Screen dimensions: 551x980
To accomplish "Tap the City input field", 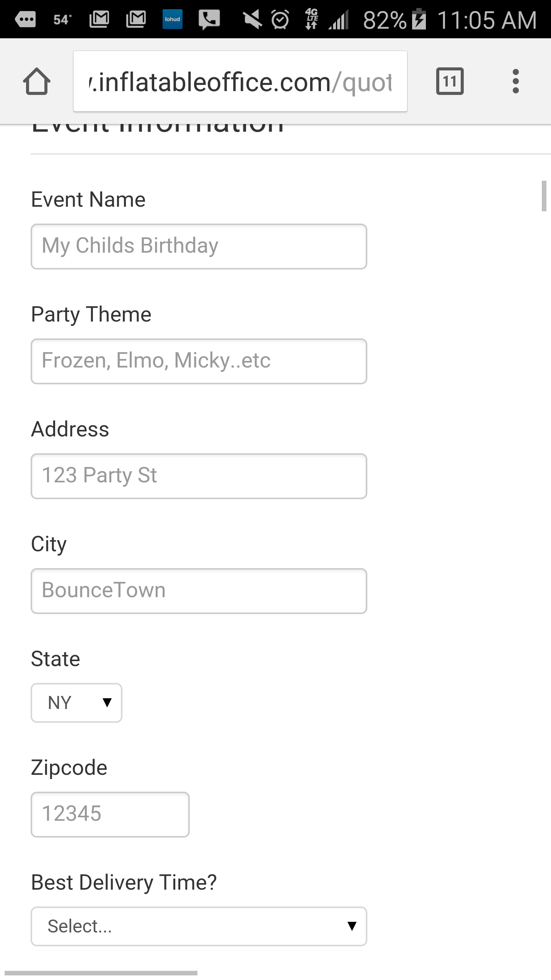I will pos(199,591).
